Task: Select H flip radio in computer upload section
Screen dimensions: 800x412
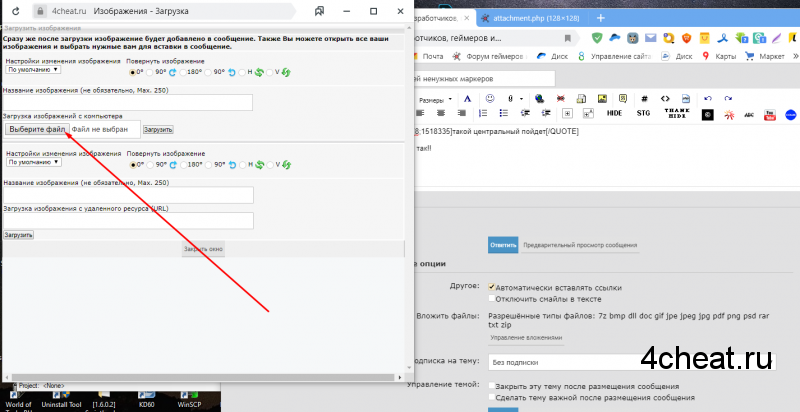Action: click(242, 73)
